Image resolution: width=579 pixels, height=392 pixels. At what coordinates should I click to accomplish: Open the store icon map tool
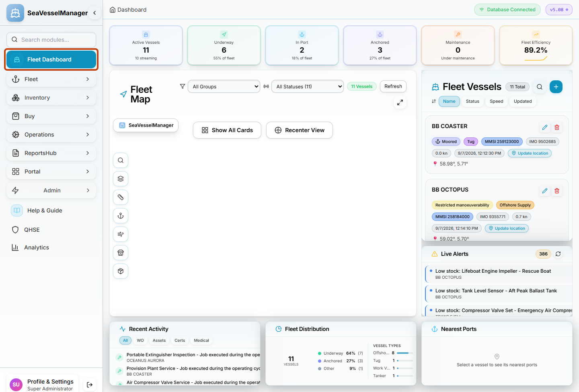click(x=121, y=253)
